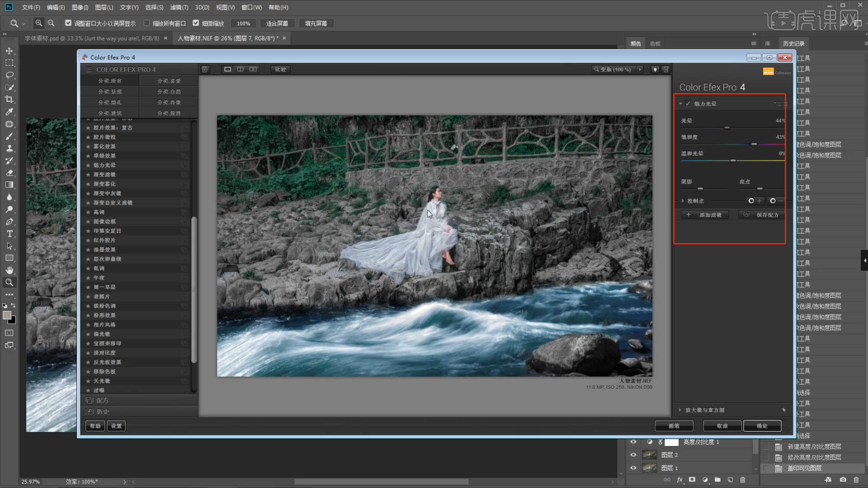This screenshot has width=868, height=488.
Task: Click the 饱和度 slider handle
Action: pos(754,144)
